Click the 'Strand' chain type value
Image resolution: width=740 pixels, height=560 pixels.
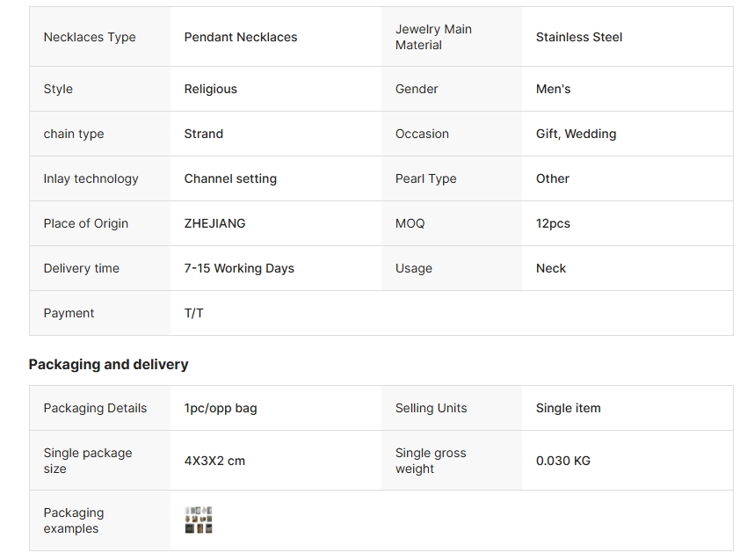[204, 134]
